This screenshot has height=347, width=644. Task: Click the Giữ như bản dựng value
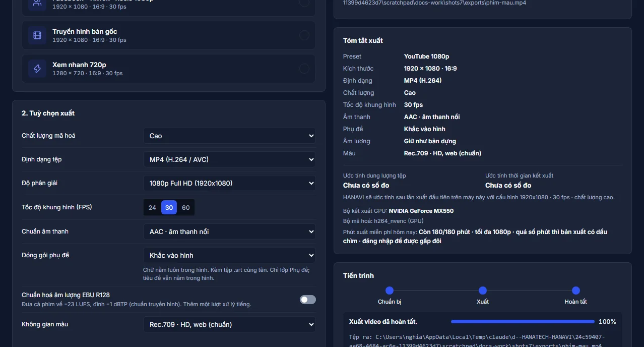tap(430, 141)
